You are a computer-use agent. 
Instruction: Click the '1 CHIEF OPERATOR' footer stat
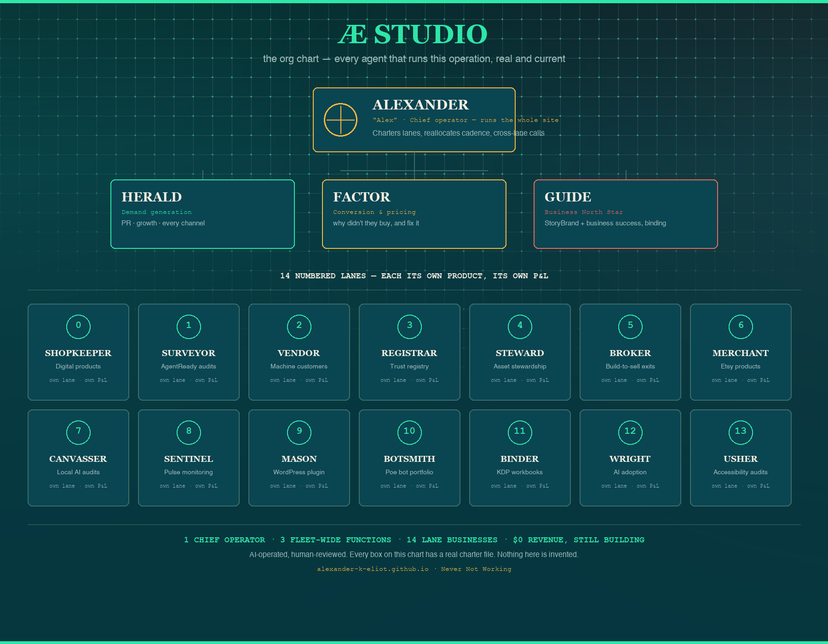(x=224, y=540)
